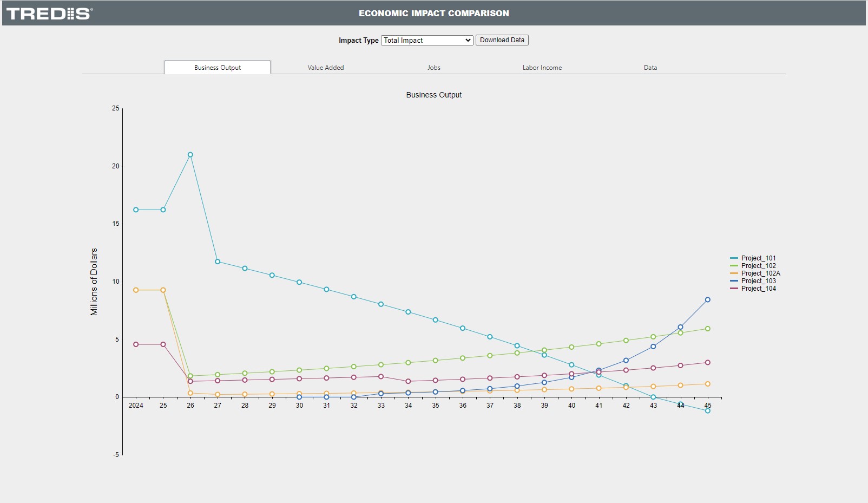Viewport: 868px width, 503px height.
Task: Click Project_101 legend color swatch
Action: [734, 258]
